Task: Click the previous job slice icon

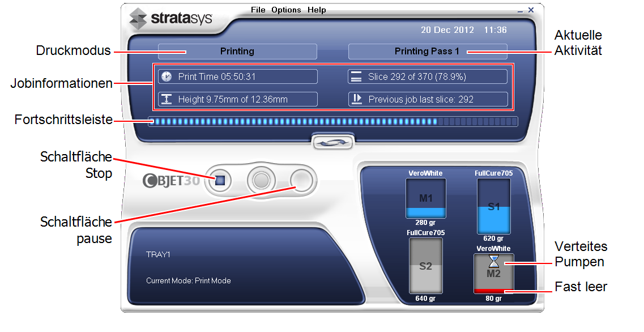Action: [357, 99]
